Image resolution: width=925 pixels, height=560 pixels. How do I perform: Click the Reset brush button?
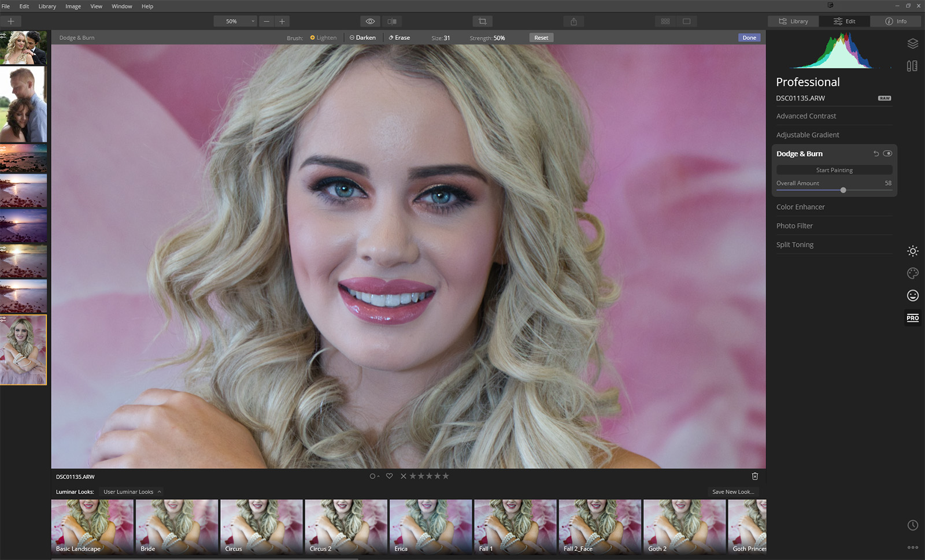pos(541,38)
